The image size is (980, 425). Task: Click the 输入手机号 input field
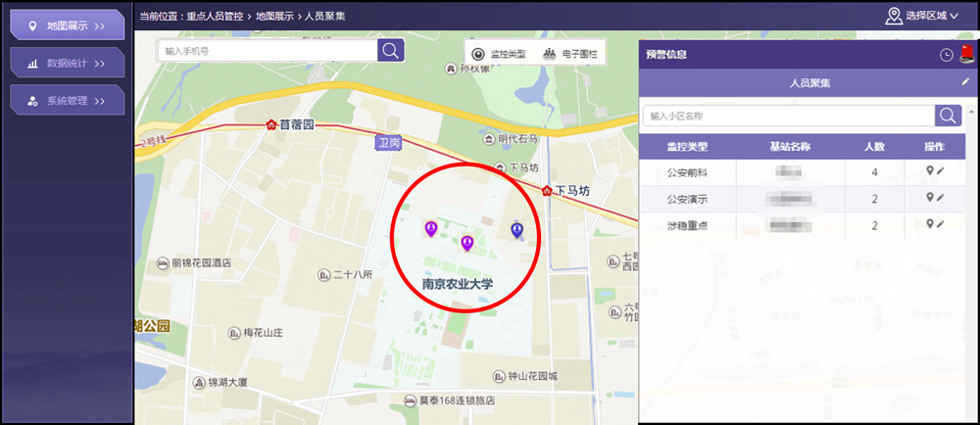tap(267, 50)
